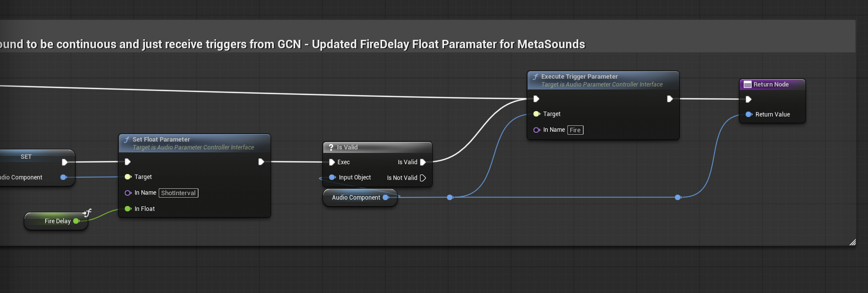The image size is (868, 293).
Task: Click the Exec input pin of Is Valid
Action: click(x=332, y=162)
